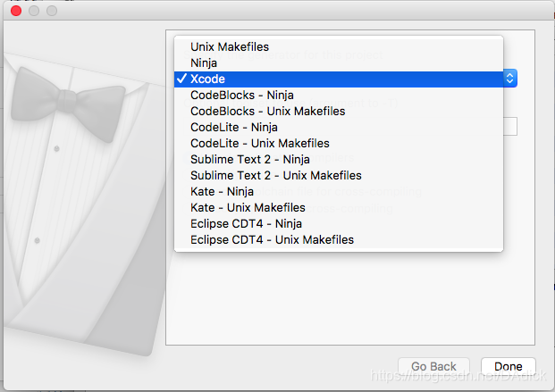The width and height of the screenshot is (555, 392).
Task: Click the generator dropdown up-down arrows
Action: pyautogui.click(x=509, y=79)
